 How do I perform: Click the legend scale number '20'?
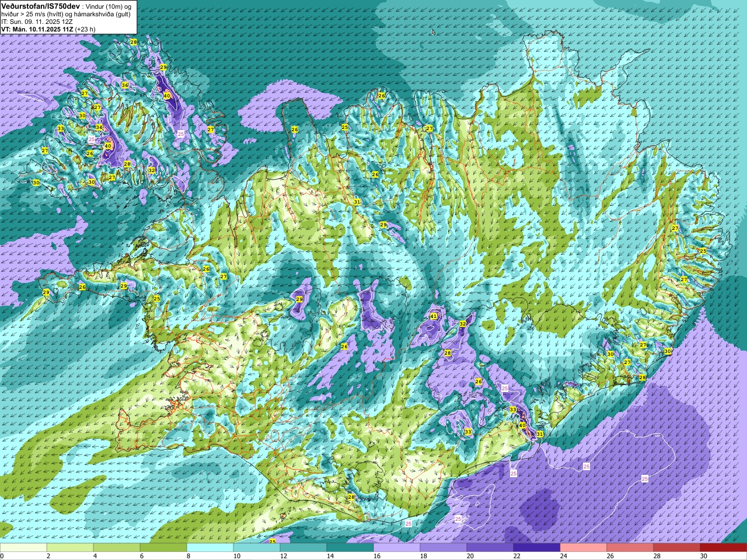pyautogui.click(x=470, y=556)
